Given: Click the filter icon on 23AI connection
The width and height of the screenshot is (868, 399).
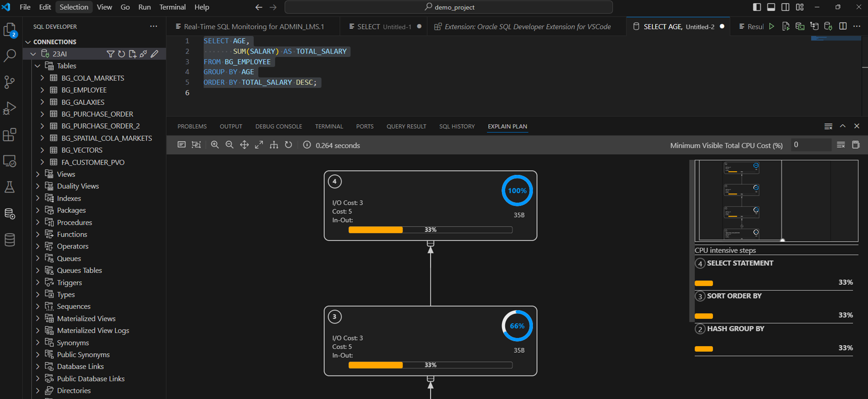Looking at the screenshot, I should 111,54.
